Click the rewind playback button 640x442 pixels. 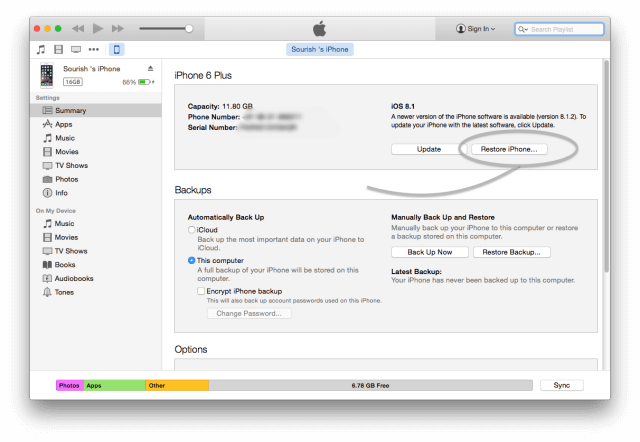pos(78,29)
